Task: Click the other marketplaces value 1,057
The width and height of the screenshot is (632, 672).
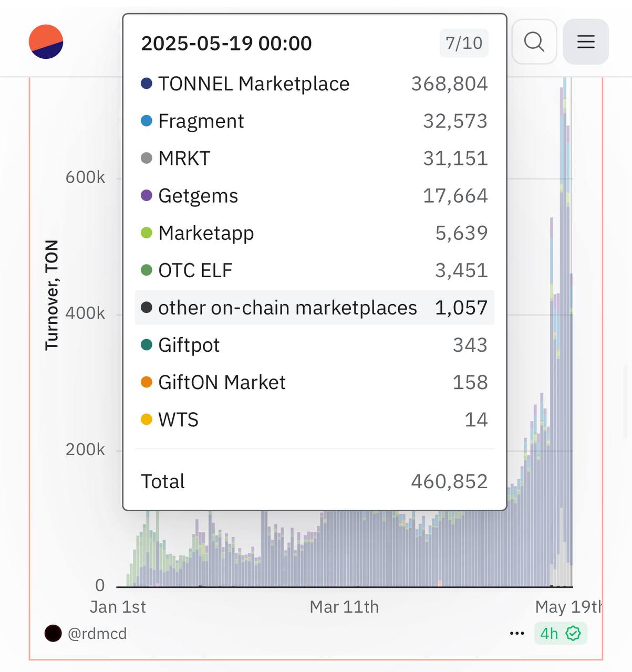Action: coord(462,308)
